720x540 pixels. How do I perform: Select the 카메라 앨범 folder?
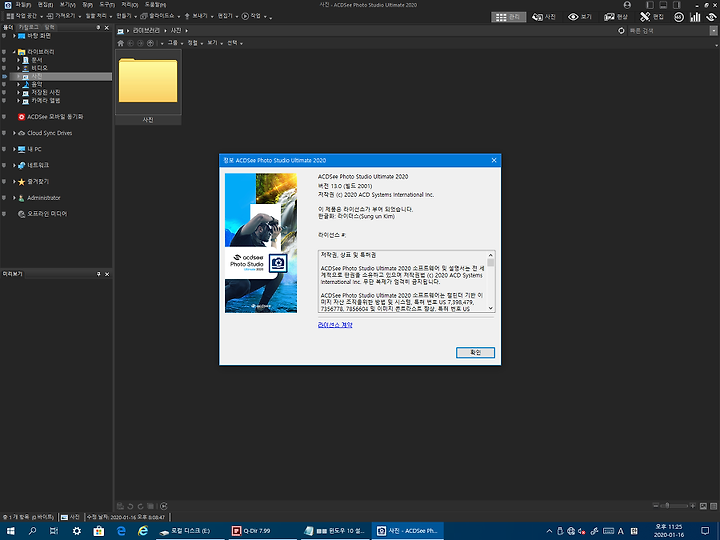click(x=45, y=101)
